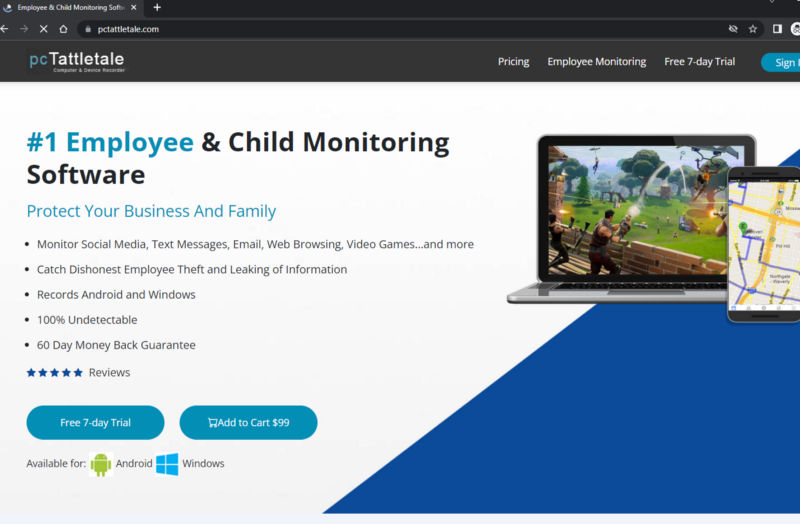The height and width of the screenshot is (524, 800).
Task: Click the pcTattletale logo
Action: pyautogui.click(x=77, y=62)
